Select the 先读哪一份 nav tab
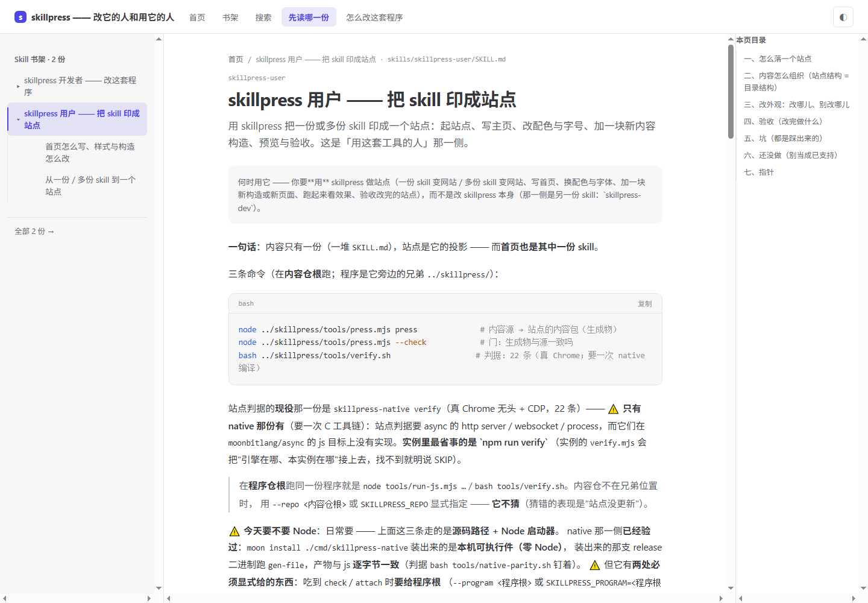 [x=309, y=17]
